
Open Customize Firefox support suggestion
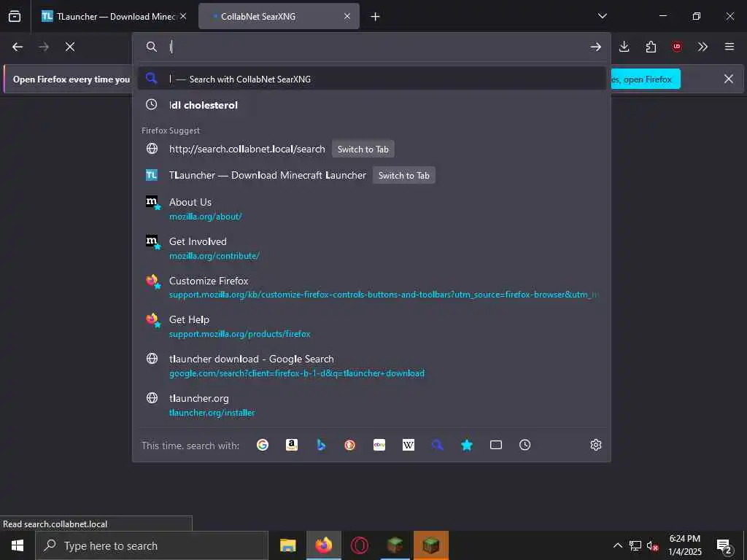(371, 287)
